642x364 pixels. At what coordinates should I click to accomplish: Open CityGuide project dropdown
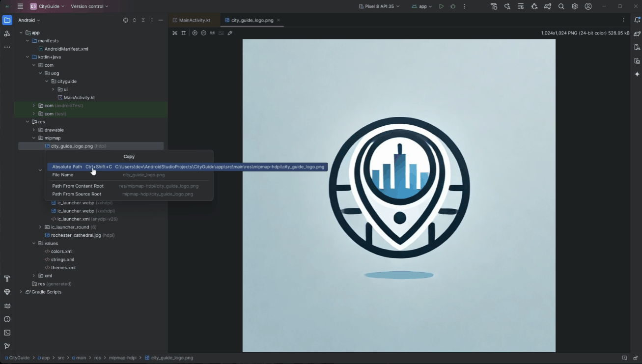(x=47, y=6)
